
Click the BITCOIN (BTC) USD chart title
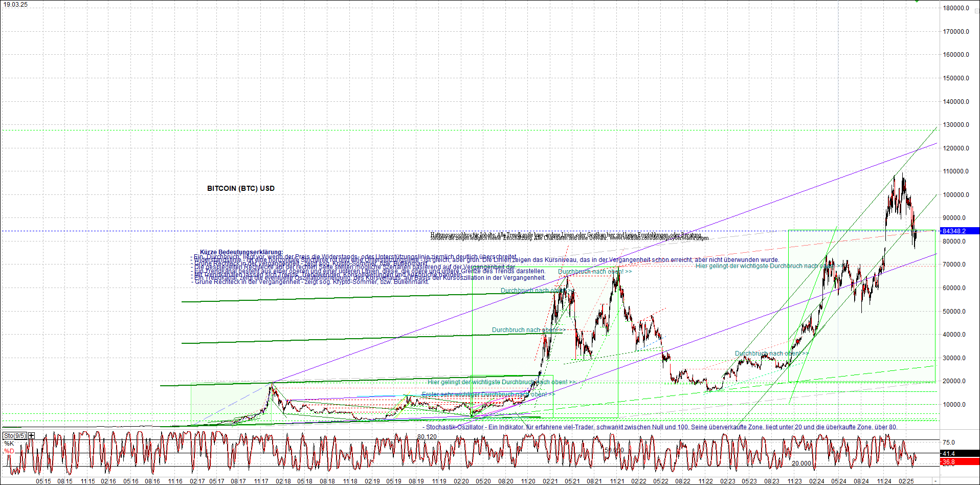[x=239, y=188]
